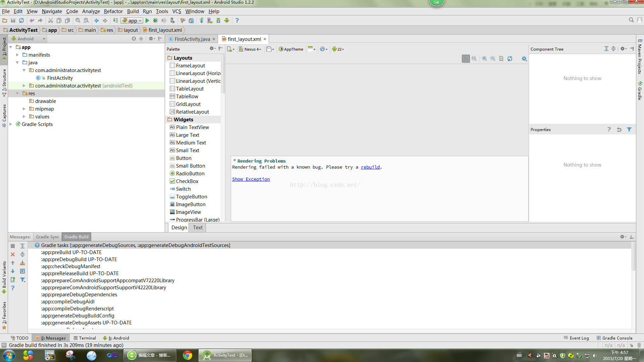The width and height of the screenshot is (644, 362).
Task: Switch to the Gradle Sync tab
Action: pos(47,237)
